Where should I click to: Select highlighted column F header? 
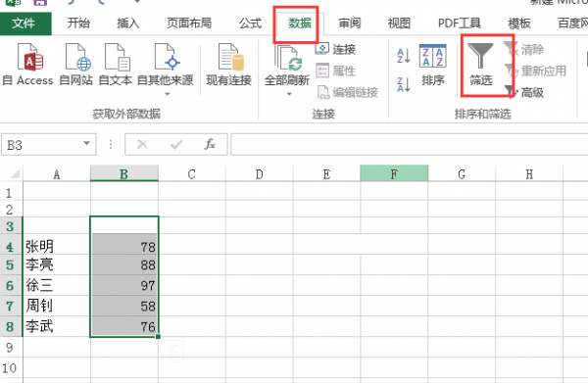(394, 173)
